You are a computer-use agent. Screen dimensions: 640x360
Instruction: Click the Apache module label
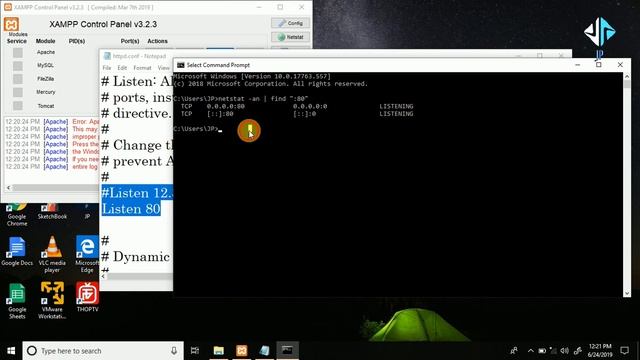[46, 52]
